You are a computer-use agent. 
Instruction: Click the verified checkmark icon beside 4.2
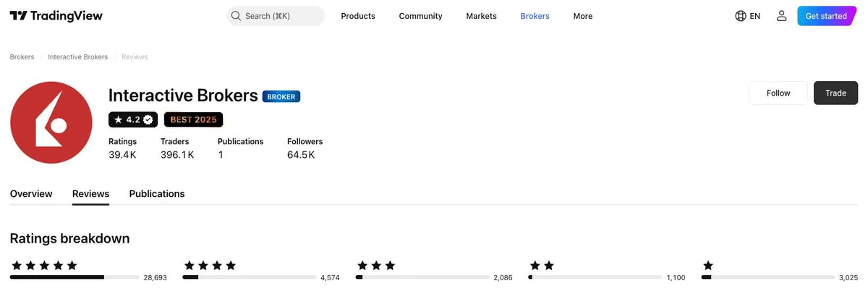(x=148, y=119)
